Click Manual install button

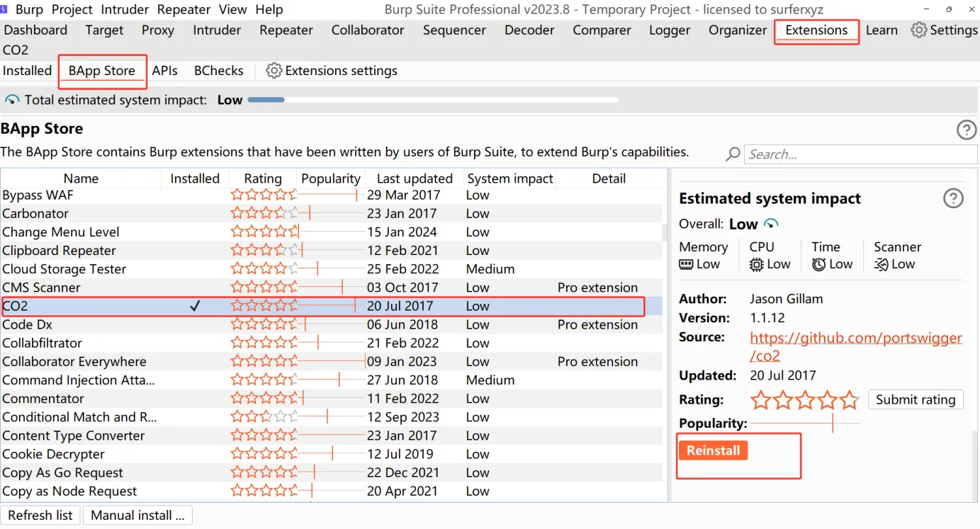coord(137,516)
